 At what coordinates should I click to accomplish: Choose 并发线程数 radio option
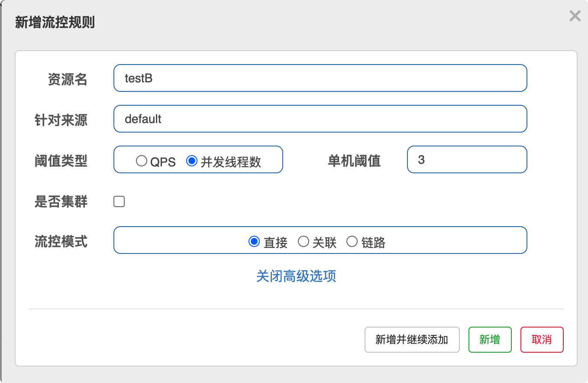coord(192,161)
